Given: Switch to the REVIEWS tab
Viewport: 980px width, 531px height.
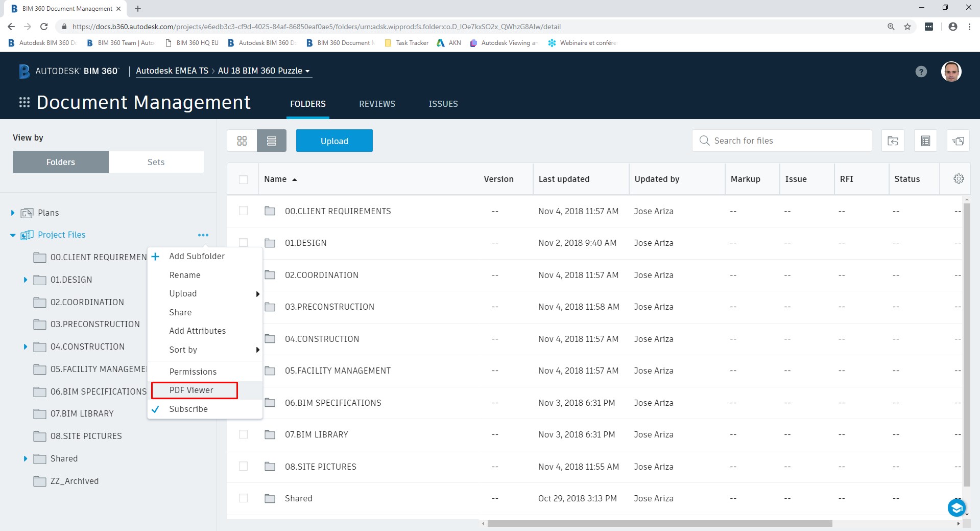Looking at the screenshot, I should click(x=377, y=104).
